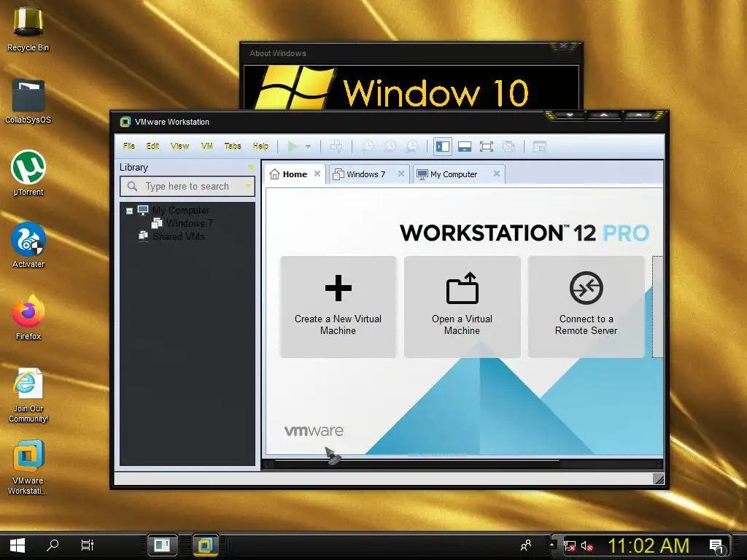
Task: Open the Firefox desktop icon
Action: [28, 317]
